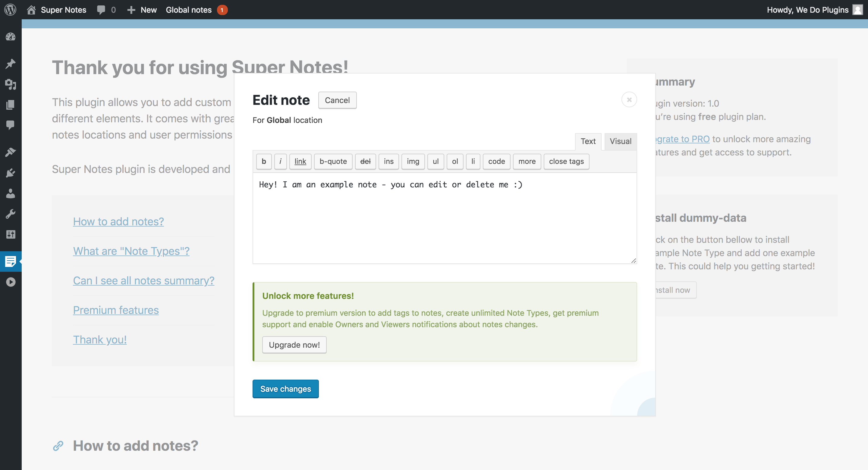868x470 pixels.
Task: Click the Upgrade now! button
Action: point(294,345)
